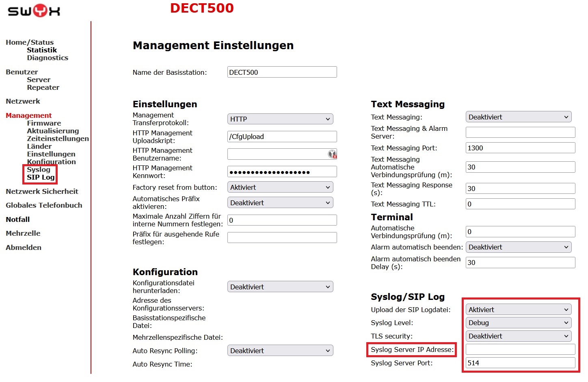588x382 pixels.
Task: Open the Alarm automatisch beenden dropdown
Action: (518, 247)
